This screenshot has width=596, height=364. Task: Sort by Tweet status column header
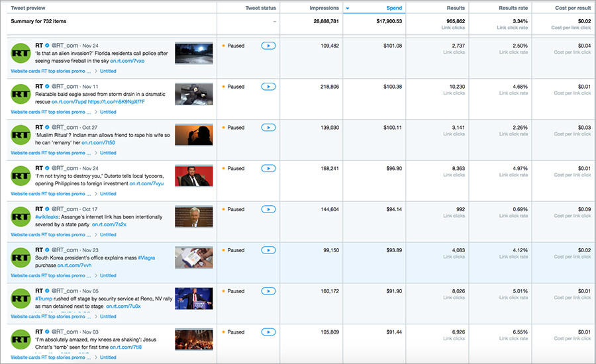[x=260, y=8]
